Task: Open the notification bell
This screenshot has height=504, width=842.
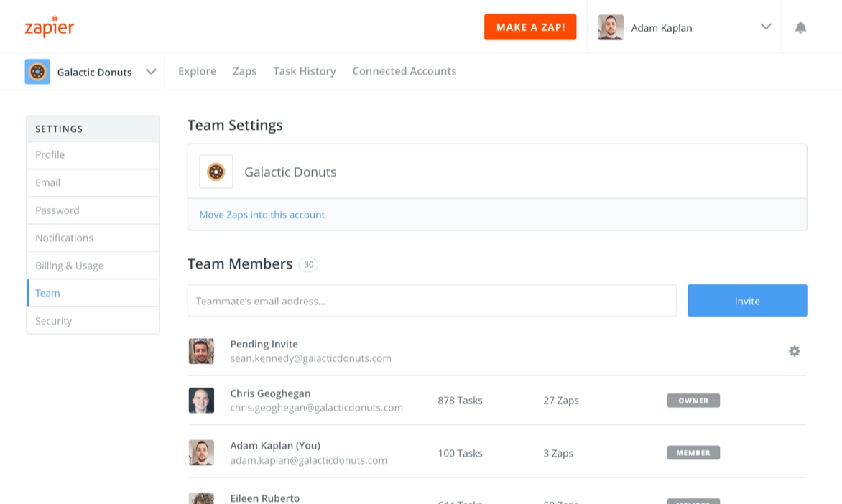Action: click(x=800, y=27)
